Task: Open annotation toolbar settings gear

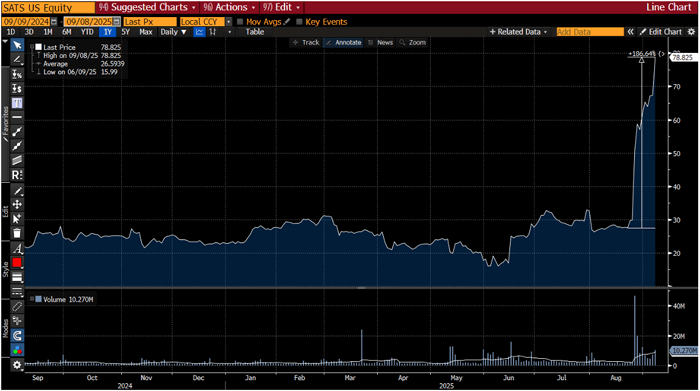Action: click(17, 365)
